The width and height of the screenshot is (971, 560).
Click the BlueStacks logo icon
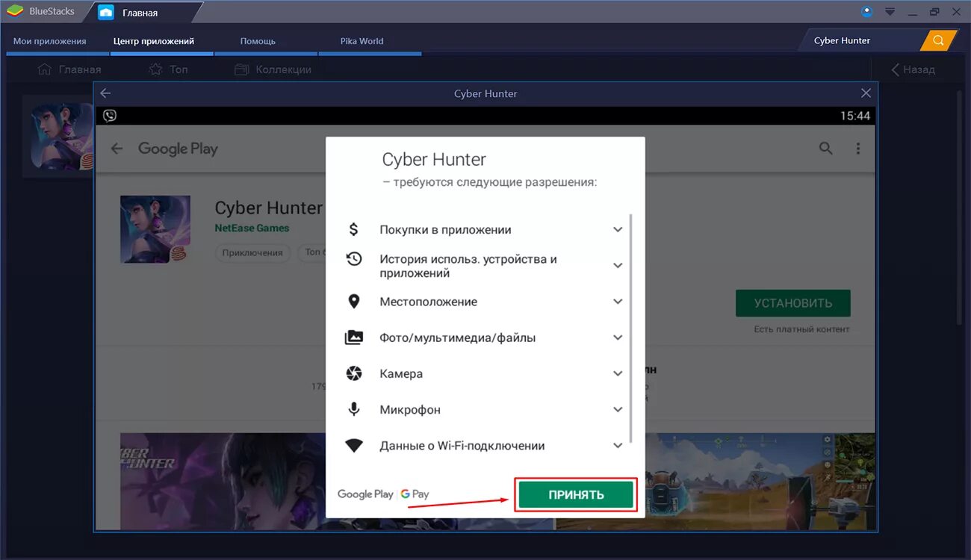(x=14, y=11)
